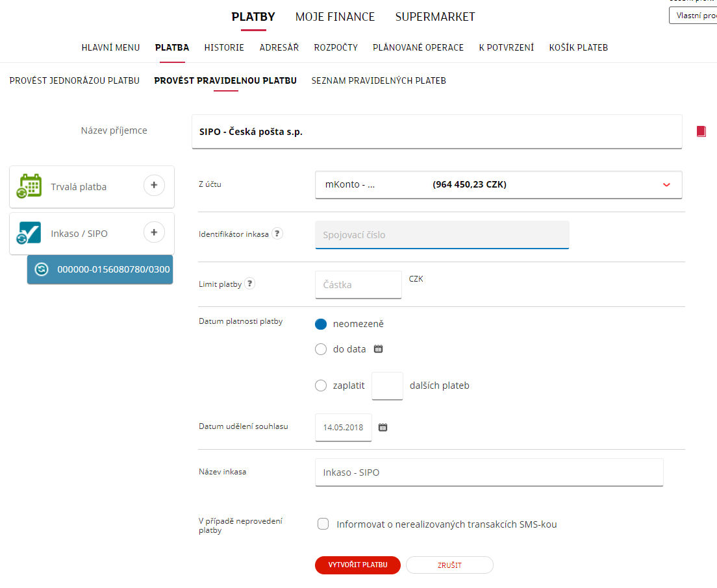Open SEZNAM PRAVIDELNÝCH PLATEB tab
Screen dimensions: 717x588
pos(379,81)
